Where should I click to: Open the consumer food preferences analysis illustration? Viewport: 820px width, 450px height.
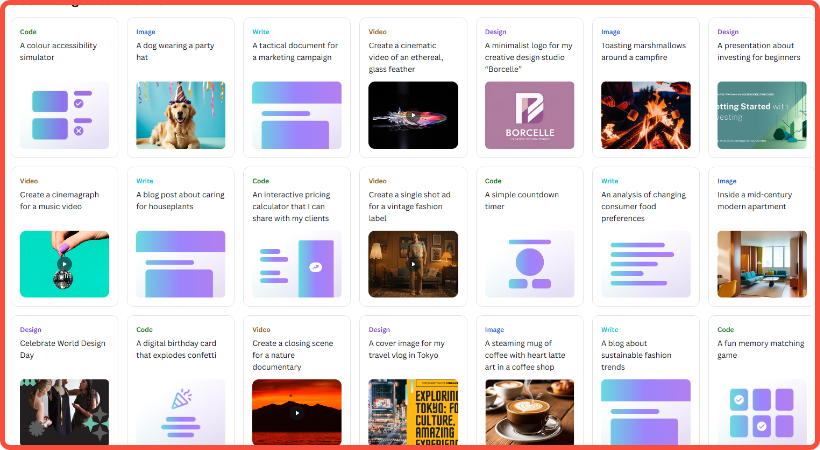pyautogui.click(x=646, y=264)
